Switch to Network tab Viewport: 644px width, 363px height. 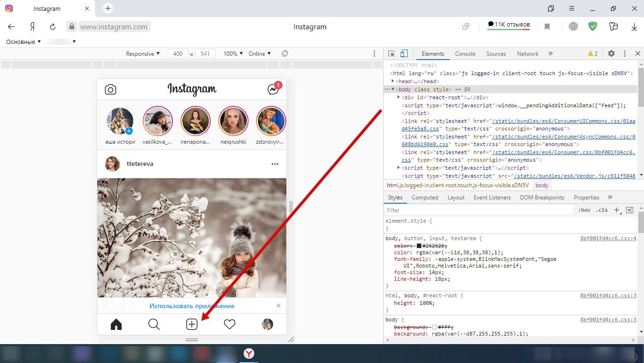click(x=528, y=53)
